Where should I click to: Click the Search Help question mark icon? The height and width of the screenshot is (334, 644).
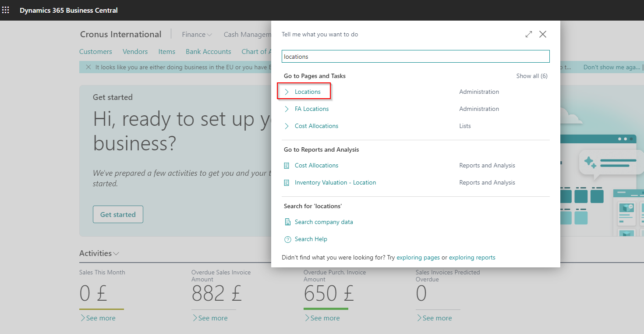[x=287, y=239]
